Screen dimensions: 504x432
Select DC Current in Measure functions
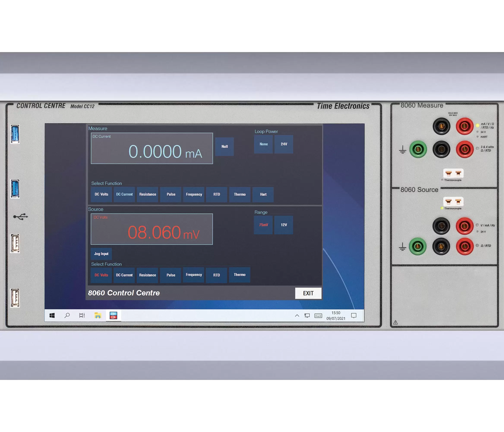(x=124, y=194)
